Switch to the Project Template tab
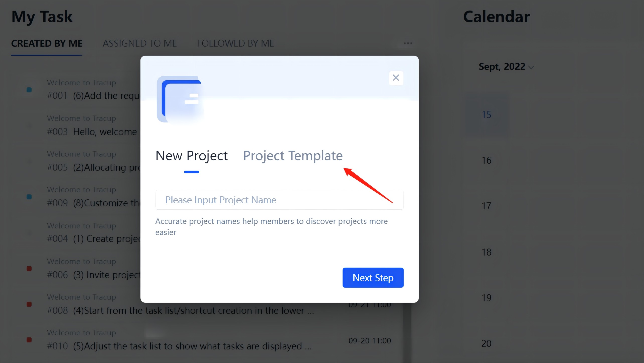Image resolution: width=644 pixels, height=363 pixels. 293,156
